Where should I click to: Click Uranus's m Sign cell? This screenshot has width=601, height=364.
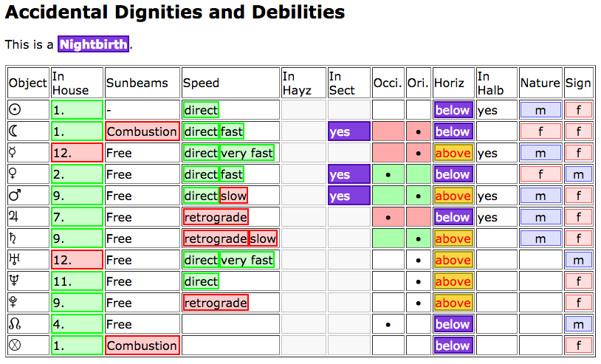coord(578,260)
